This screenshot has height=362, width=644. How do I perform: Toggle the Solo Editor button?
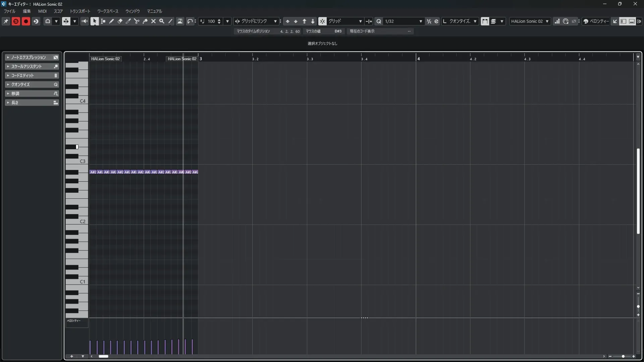click(16, 21)
